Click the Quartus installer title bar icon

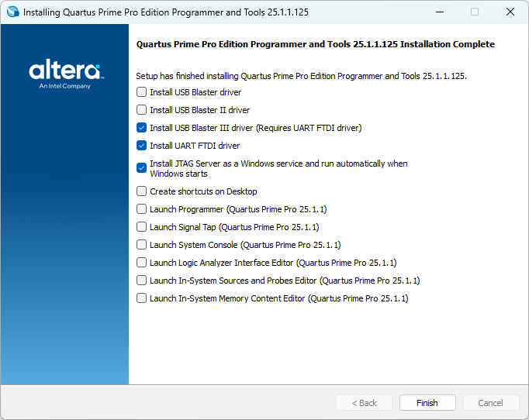[x=13, y=12]
